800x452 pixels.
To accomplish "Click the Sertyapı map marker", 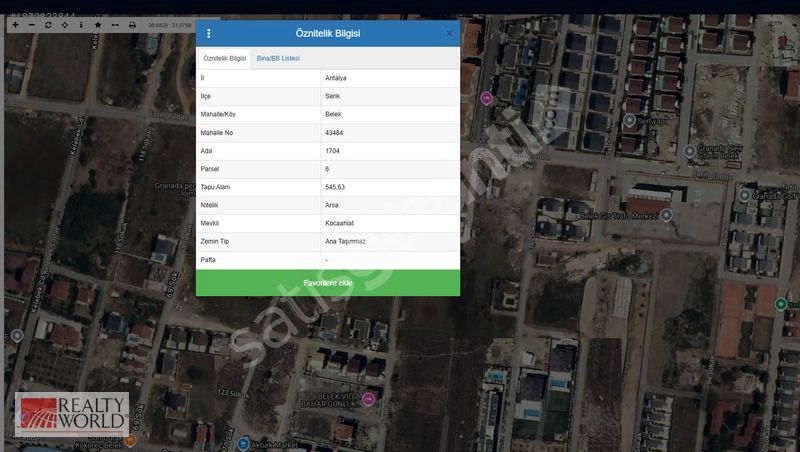I will 630,120.
